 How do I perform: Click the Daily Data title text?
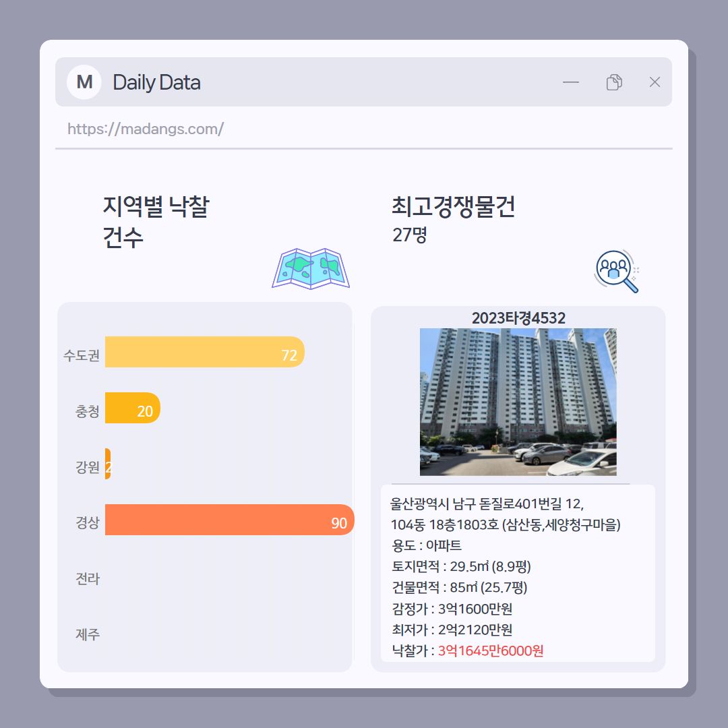156,82
